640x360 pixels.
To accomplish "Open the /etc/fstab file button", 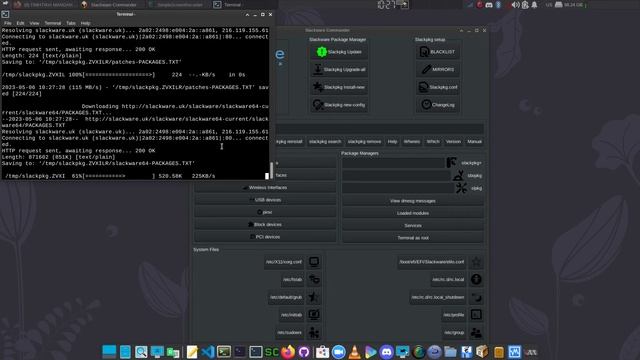I will (292, 280).
